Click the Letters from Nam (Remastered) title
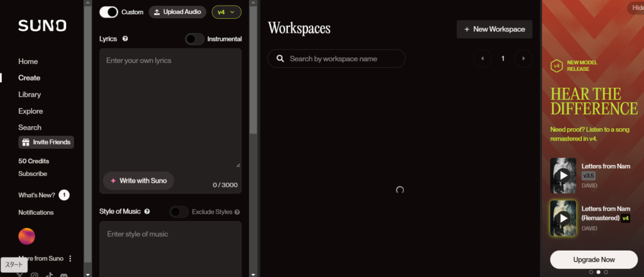Viewport: 644px width, 277px height. point(606,214)
